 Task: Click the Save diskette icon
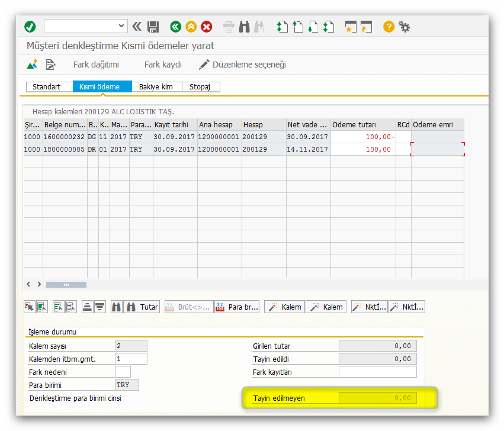tap(153, 27)
